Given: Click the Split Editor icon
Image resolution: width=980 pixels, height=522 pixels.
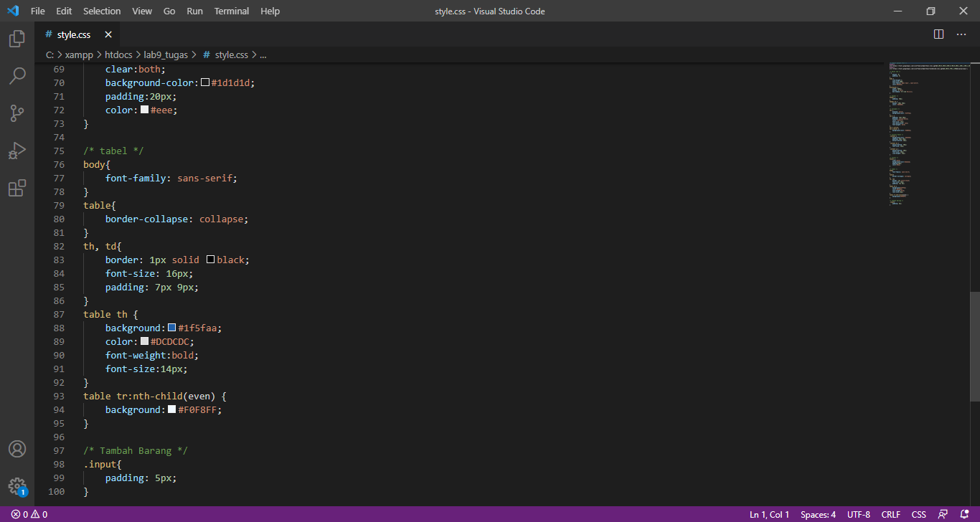Looking at the screenshot, I should (x=938, y=34).
